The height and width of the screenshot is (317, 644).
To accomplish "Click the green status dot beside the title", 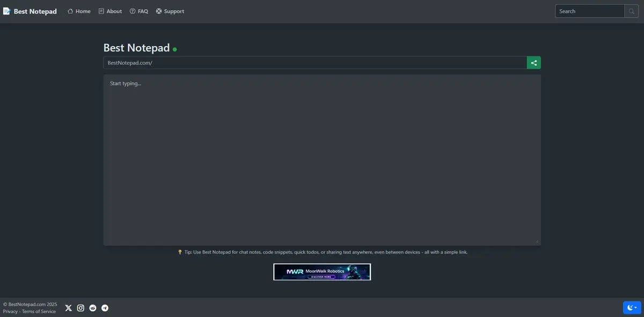I will [x=173, y=48].
